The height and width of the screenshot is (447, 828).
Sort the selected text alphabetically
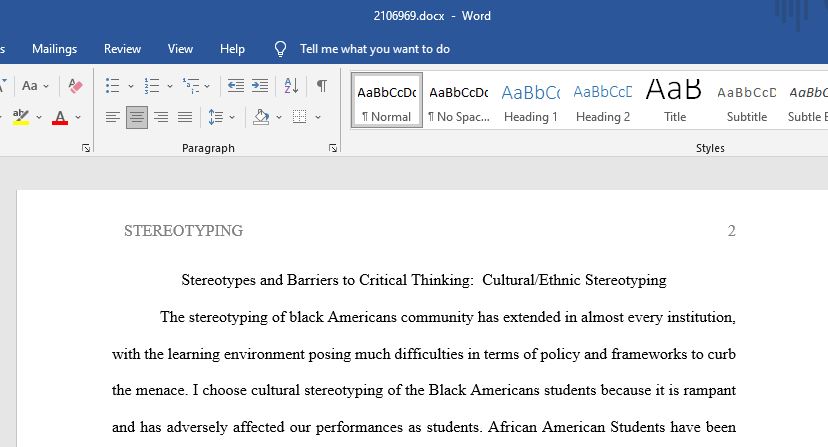[291, 86]
